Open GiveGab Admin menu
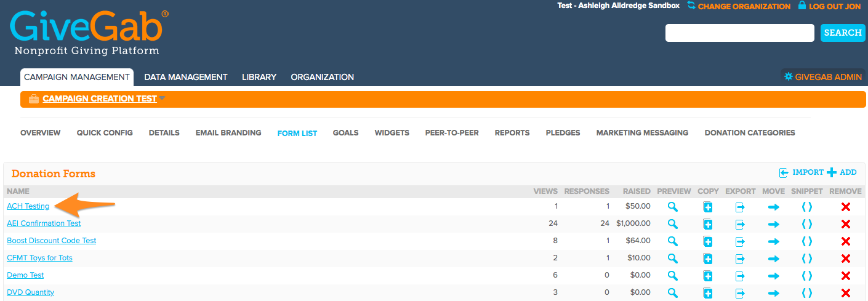The width and height of the screenshot is (868, 301). [823, 77]
